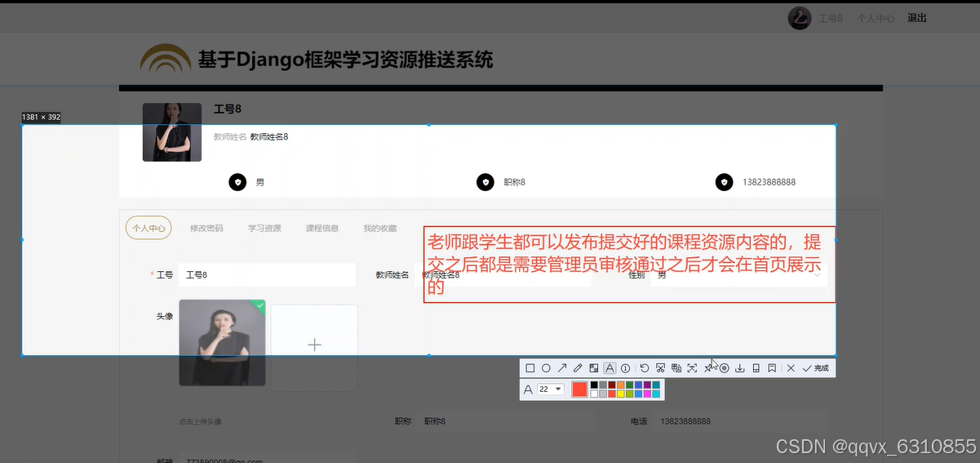The height and width of the screenshot is (463, 980).
Task: Select the mosaic blur tool
Action: 594,368
